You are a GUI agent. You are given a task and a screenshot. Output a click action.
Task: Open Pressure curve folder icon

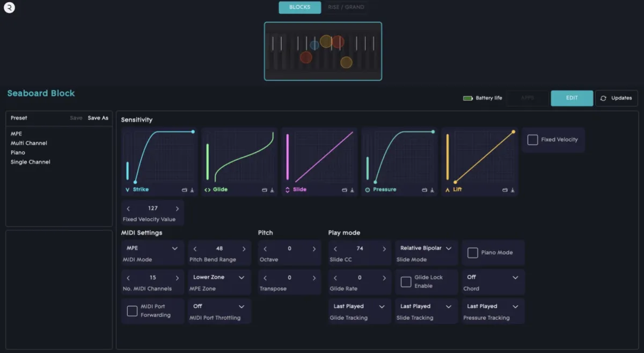(x=425, y=190)
